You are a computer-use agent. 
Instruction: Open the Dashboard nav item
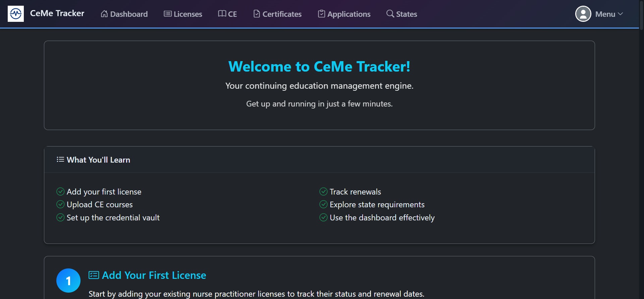tap(124, 14)
